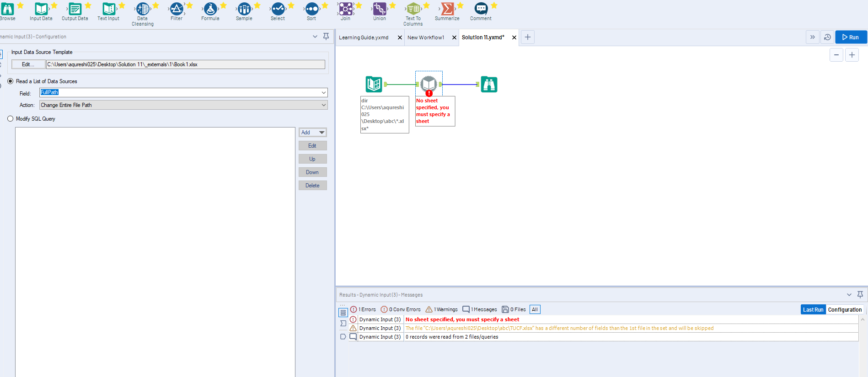The height and width of the screenshot is (377, 868).
Task: Click the data source template path field
Action: [x=185, y=64]
